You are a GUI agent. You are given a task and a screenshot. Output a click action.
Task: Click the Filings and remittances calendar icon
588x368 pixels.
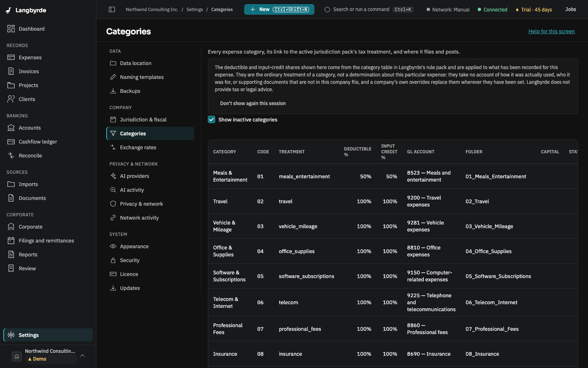(11, 240)
